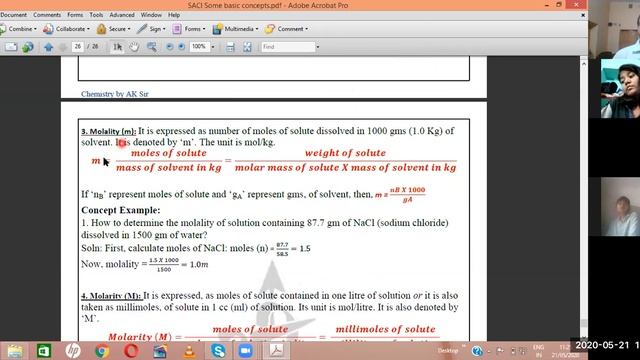640x360 pixels.
Task: Open the Combine dropdown arrow
Action: (35, 29)
